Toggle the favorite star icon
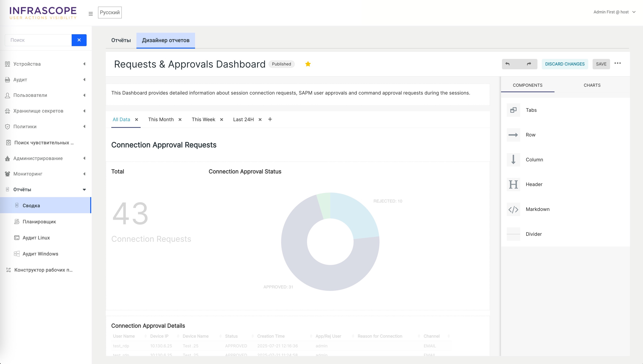The width and height of the screenshot is (643, 364). tap(308, 64)
